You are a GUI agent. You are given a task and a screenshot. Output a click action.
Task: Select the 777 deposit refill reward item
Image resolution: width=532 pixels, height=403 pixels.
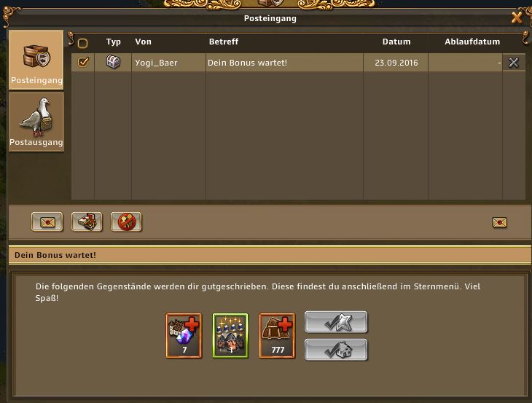277,335
